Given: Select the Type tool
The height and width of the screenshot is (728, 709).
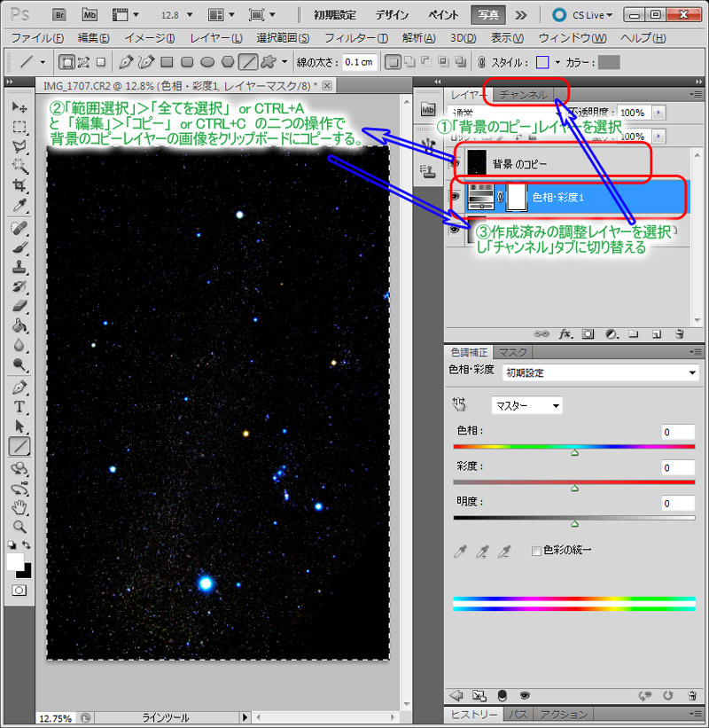Looking at the screenshot, I should (x=19, y=406).
